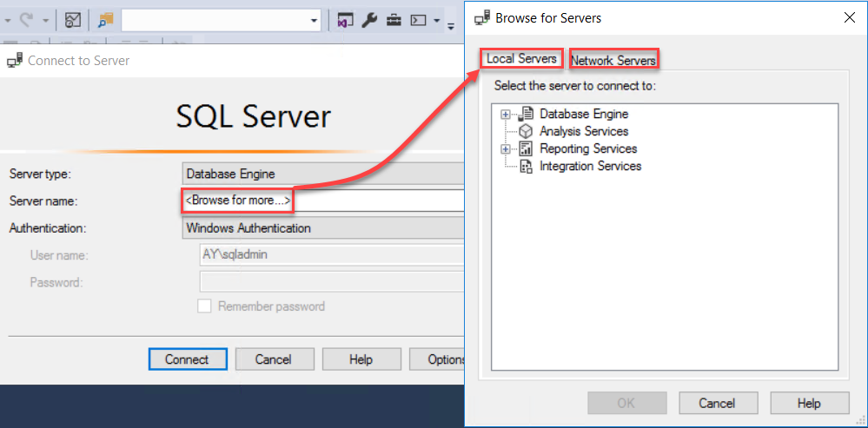This screenshot has width=868, height=428.
Task: Open the Toolbox briefcase icon
Action: click(x=394, y=21)
